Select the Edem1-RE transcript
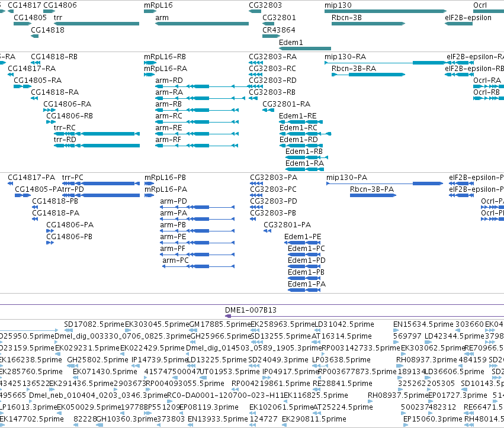The image size is (504, 428). (x=301, y=122)
